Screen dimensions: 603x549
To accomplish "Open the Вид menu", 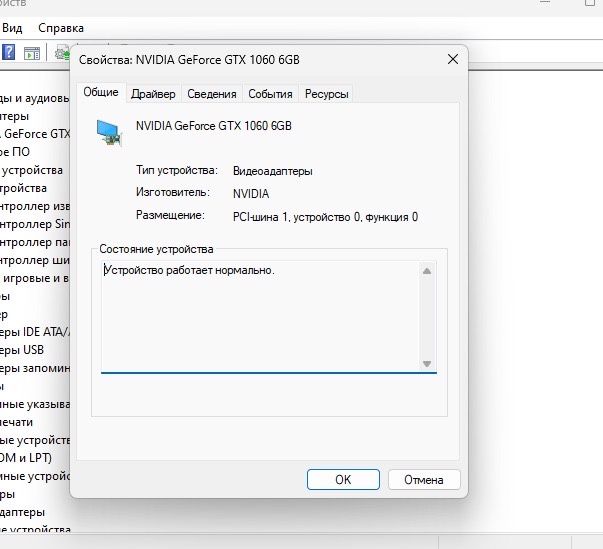I will pyautogui.click(x=12, y=28).
